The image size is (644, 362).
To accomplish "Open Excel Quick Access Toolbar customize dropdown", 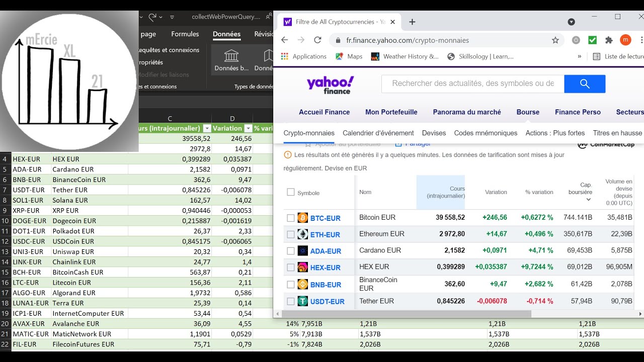I will pos(172,17).
